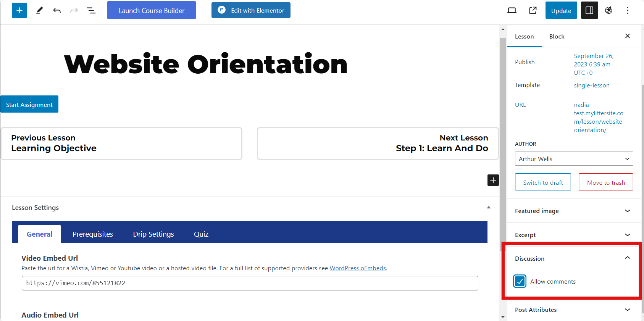This screenshot has width=644, height=321.
Task: Collapse the Lesson Settings metabox
Action: pyautogui.click(x=489, y=207)
